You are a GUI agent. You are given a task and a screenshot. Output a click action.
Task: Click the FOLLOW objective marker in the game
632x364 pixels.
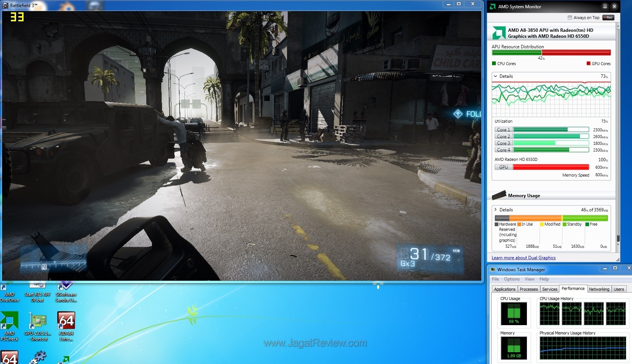coord(467,114)
